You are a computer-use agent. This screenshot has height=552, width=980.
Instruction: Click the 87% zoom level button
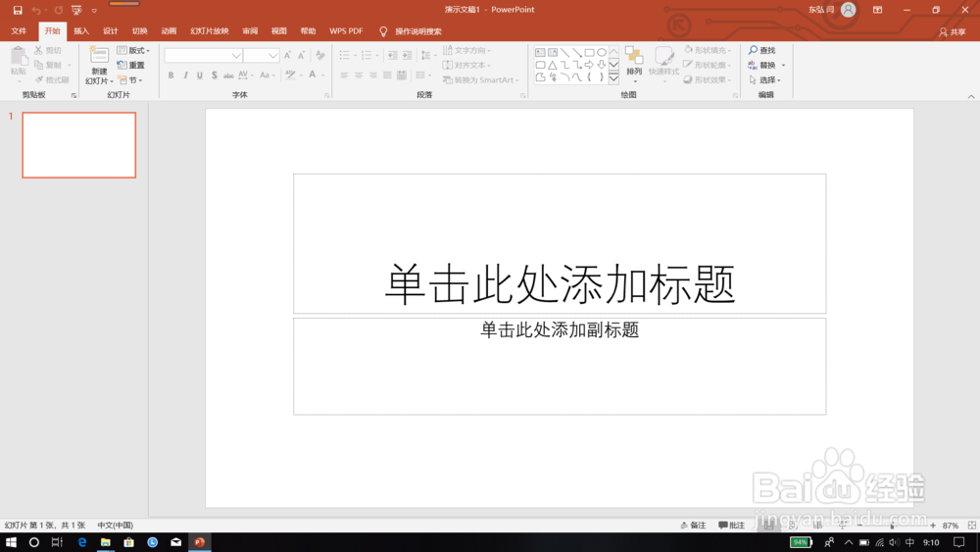[x=950, y=526]
